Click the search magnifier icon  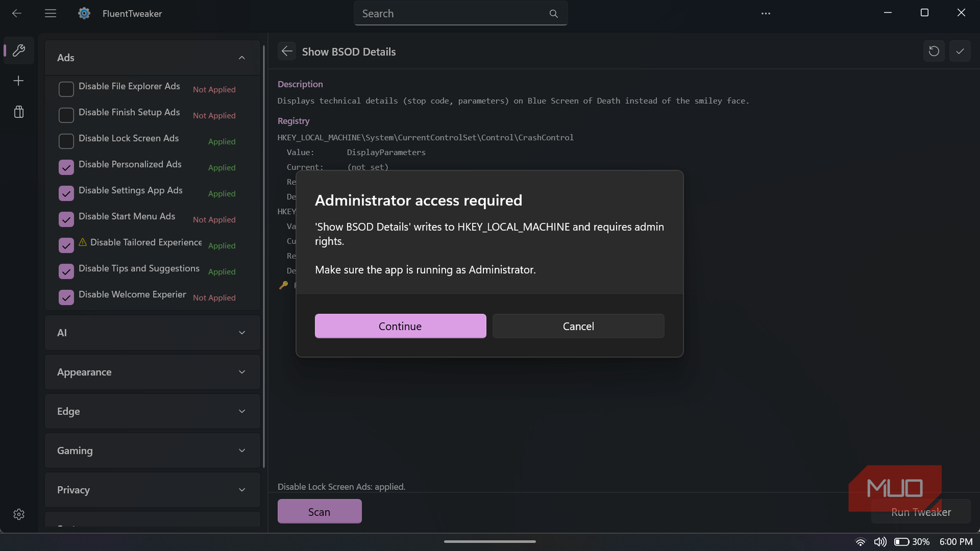click(x=554, y=14)
